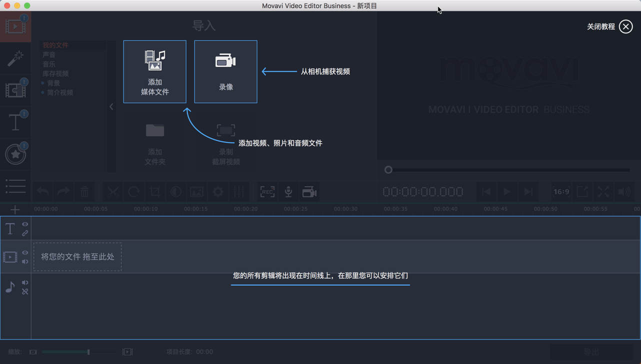The image size is (641, 364).
Task: Switch to the 库存视频 section
Action: (x=56, y=73)
